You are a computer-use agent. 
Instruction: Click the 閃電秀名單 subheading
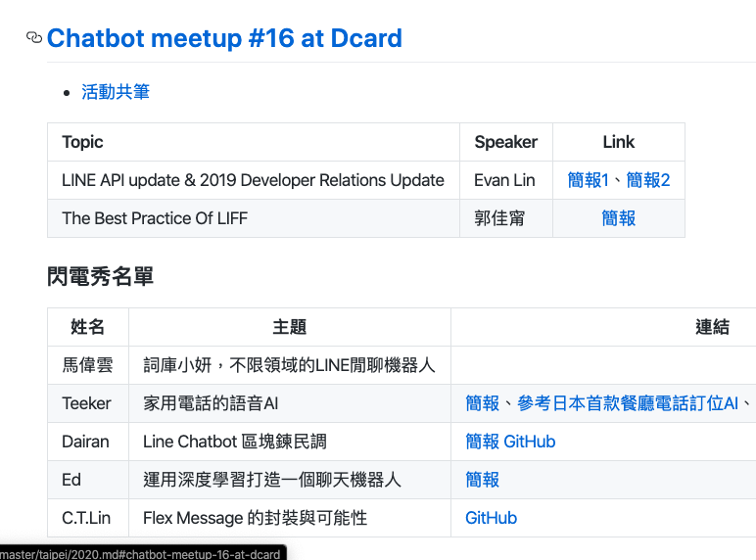[x=100, y=277]
